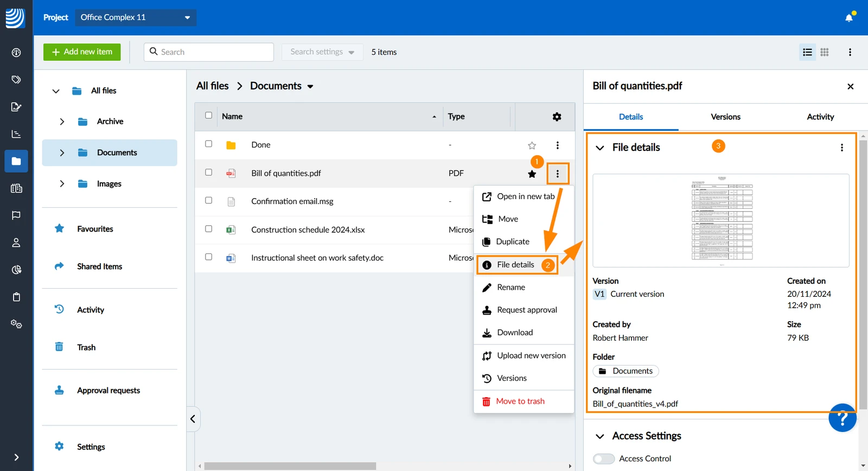868x471 pixels.
Task: Switch to the Versions tab
Action: (725, 117)
